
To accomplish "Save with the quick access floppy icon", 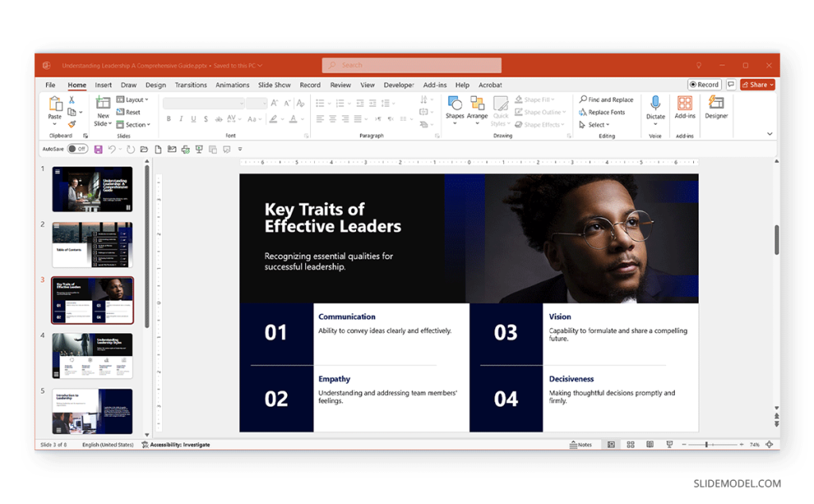I will click(98, 149).
